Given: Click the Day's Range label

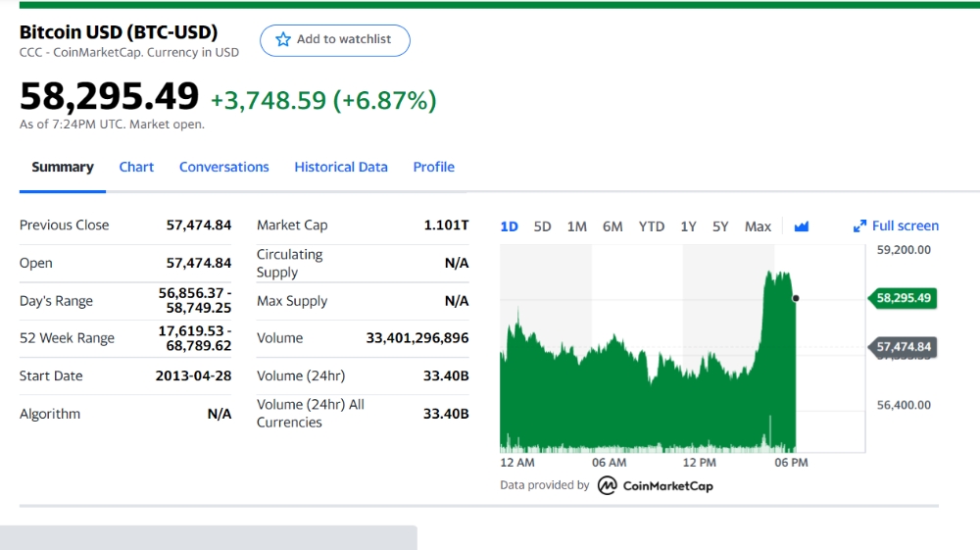Looking at the screenshot, I should (56, 301).
